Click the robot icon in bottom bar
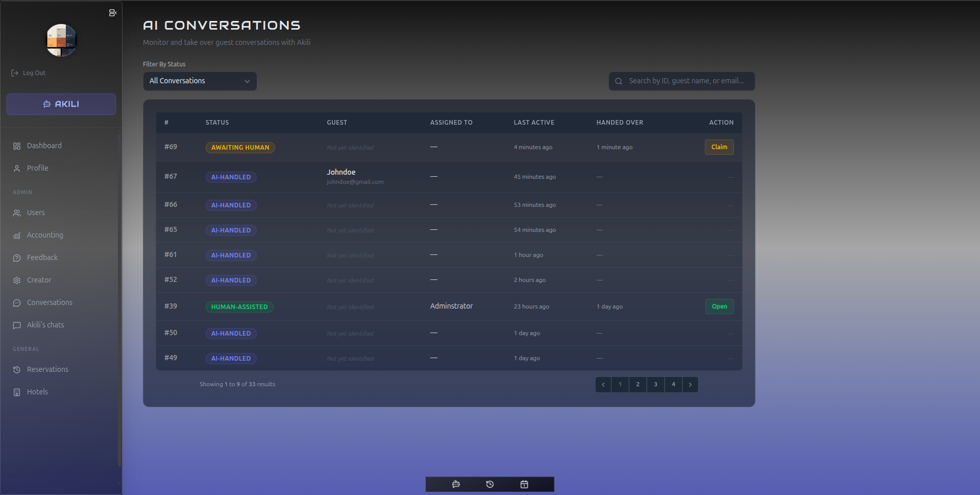The width and height of the screenshot is (980, 495). [456, 484]
